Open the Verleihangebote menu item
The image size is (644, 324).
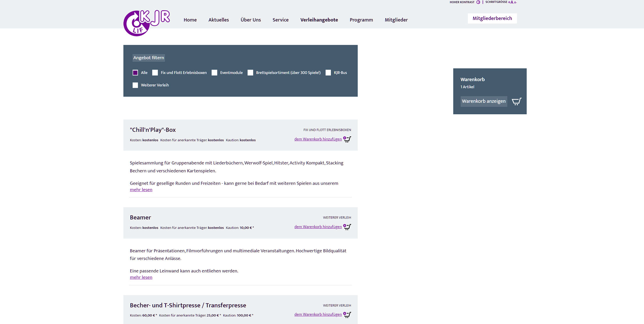pyautogui.click(x=319, y=20)
